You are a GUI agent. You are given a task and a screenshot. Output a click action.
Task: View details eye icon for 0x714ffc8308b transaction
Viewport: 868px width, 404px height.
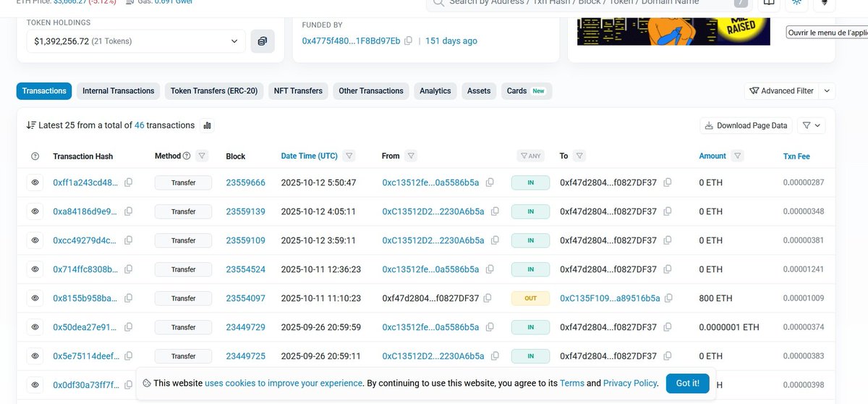click(x=35, y=269)
